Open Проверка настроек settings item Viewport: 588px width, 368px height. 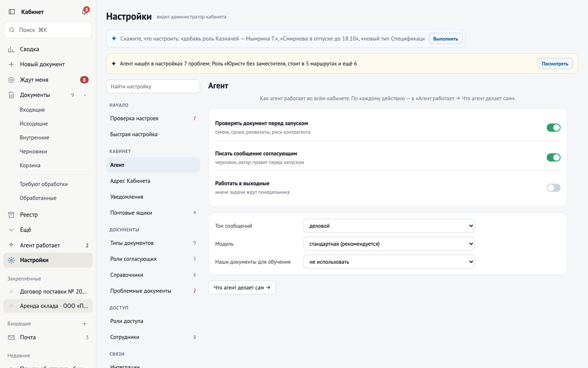[153, 118]
